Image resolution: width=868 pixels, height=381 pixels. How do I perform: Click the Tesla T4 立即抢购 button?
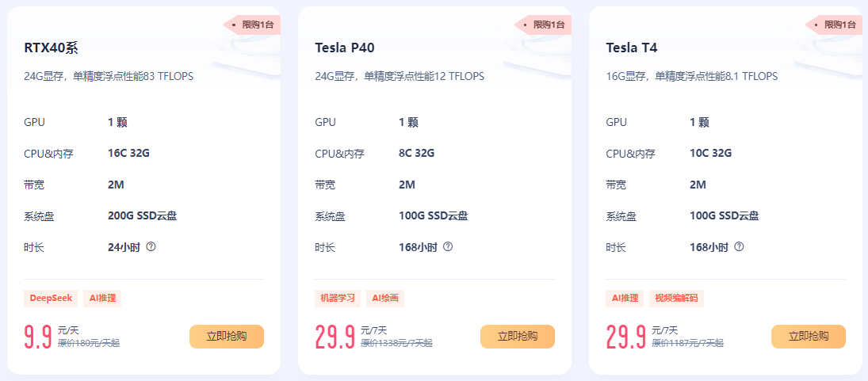coord(809,337)
